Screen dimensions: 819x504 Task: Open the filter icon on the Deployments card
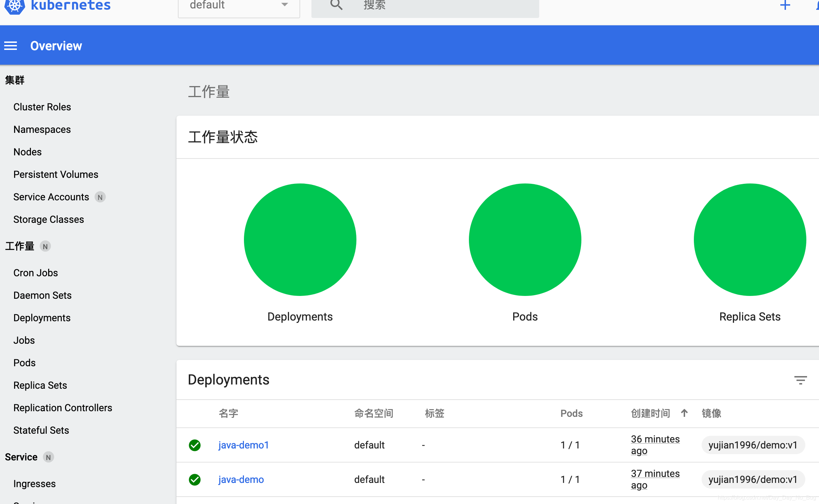[800, 380]
